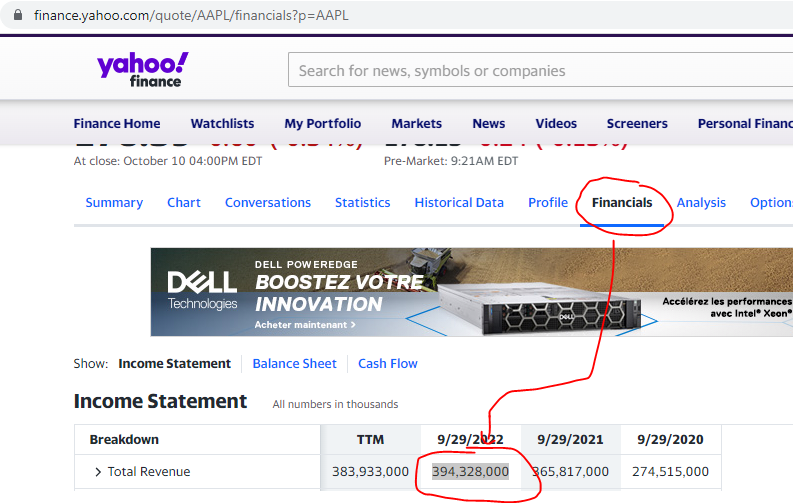This screenshot has width=793, height=503.
Task: Open the Markets navigation item
Action: coord(417,123)
